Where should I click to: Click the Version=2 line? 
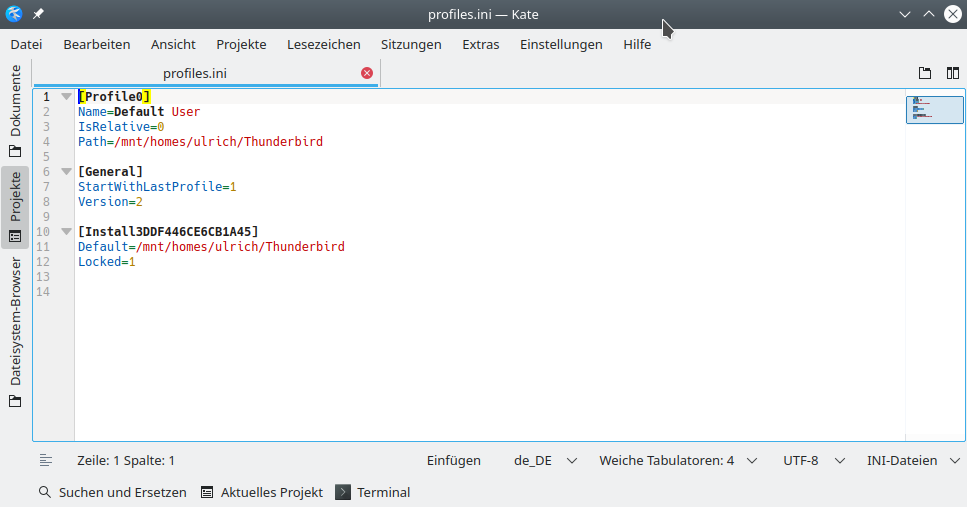coord(110,202)
